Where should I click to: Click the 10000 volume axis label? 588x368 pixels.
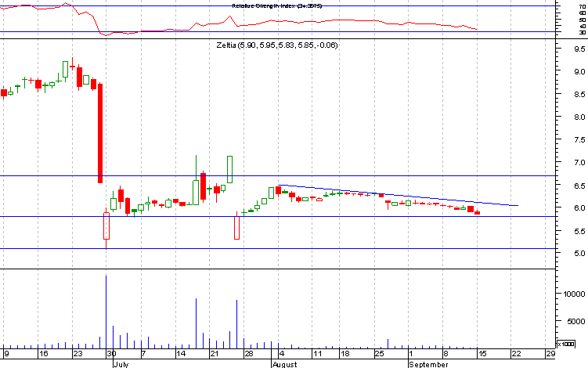click(574, 294)
